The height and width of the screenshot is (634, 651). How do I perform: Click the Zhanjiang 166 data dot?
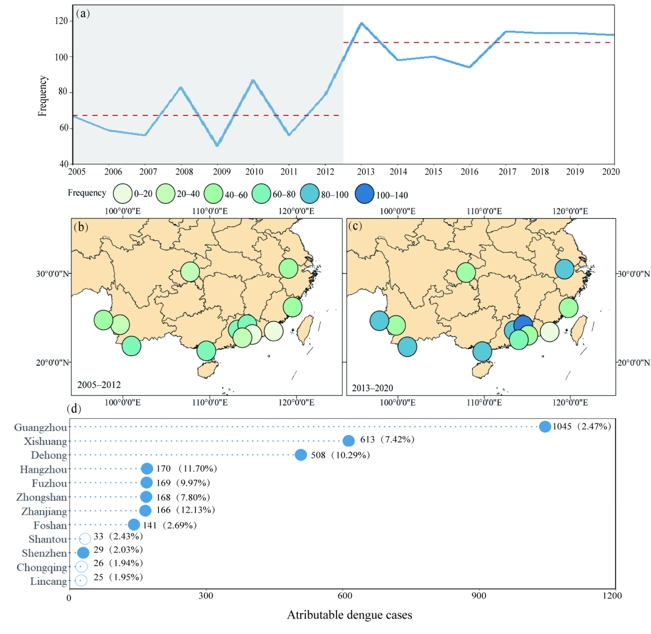pyautogui.click(x=145, y=511)
